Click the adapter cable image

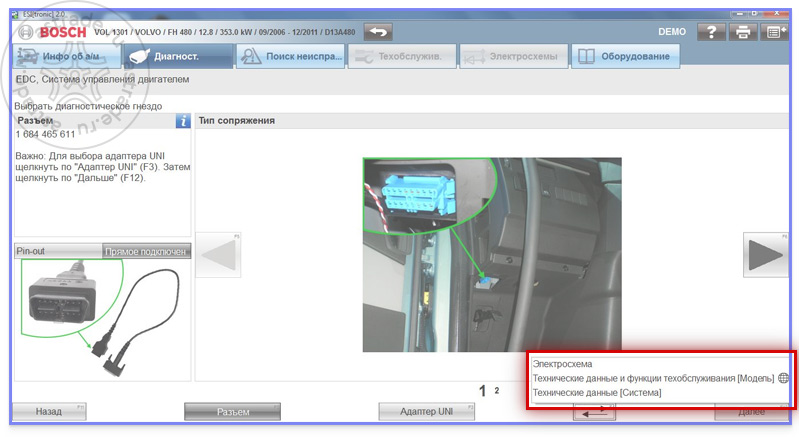(x=102, y=318)
